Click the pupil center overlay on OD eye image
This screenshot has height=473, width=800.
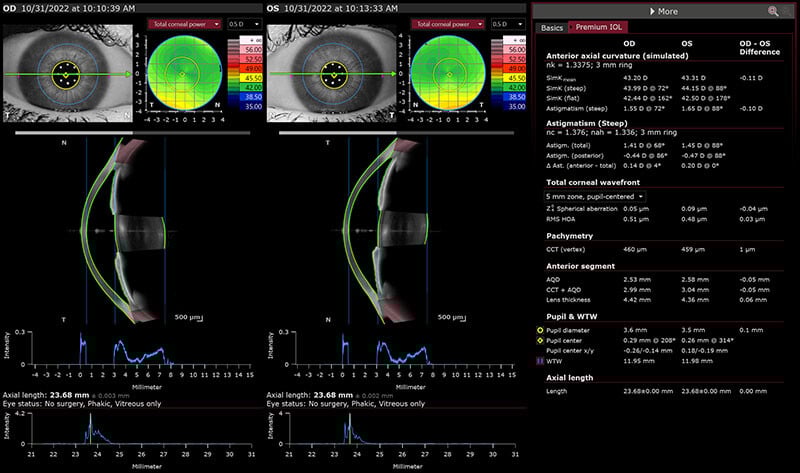click(x=66, y=75)
